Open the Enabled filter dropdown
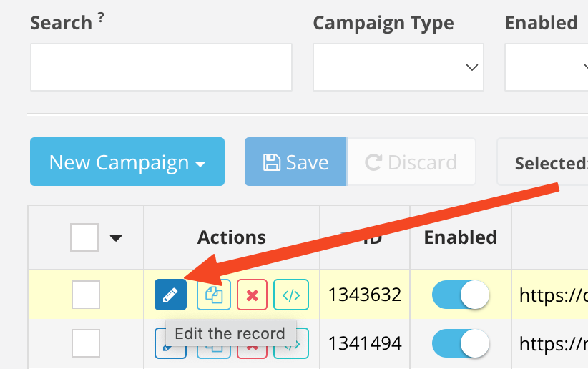 tap(547, 67)
